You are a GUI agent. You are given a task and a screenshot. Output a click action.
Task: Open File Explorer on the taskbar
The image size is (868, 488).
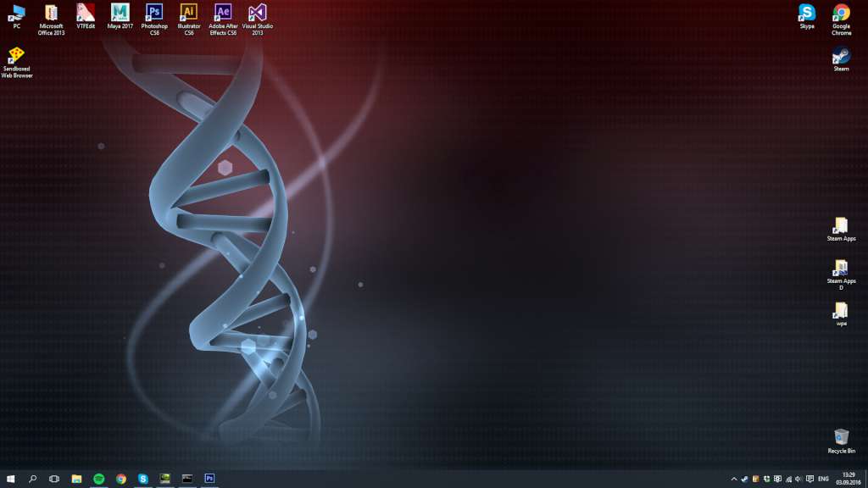tap(77, 479)
